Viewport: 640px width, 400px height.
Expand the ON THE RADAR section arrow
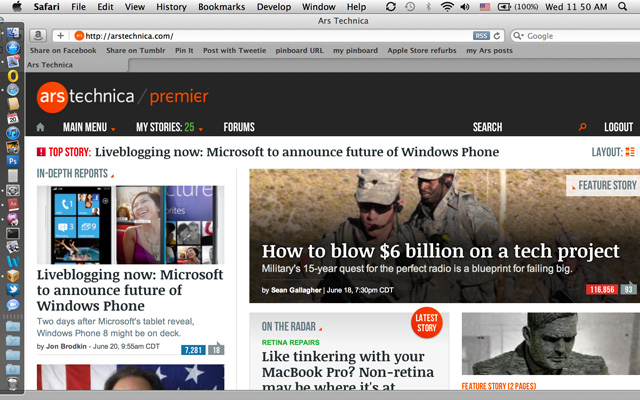point(320,329)
